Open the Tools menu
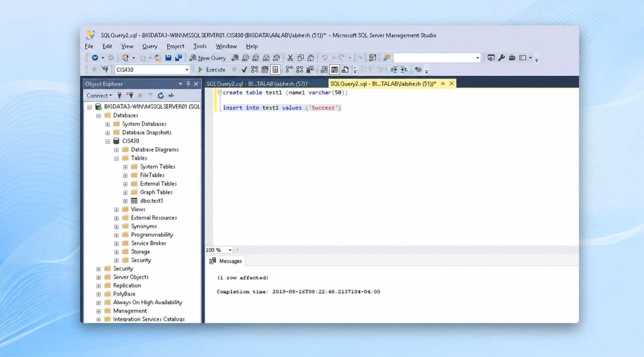The width and height of the screenshot is (644, 357). (x=200, y=46)
